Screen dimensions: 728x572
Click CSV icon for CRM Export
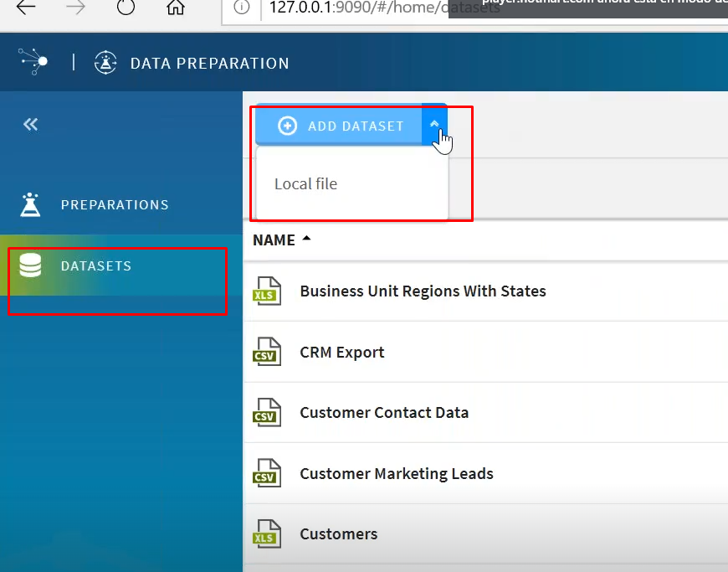267,352
